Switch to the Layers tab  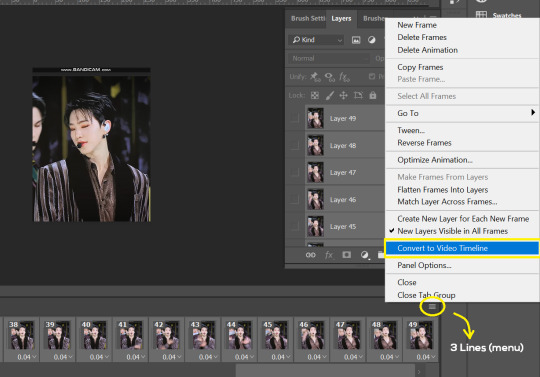[341, 18]
